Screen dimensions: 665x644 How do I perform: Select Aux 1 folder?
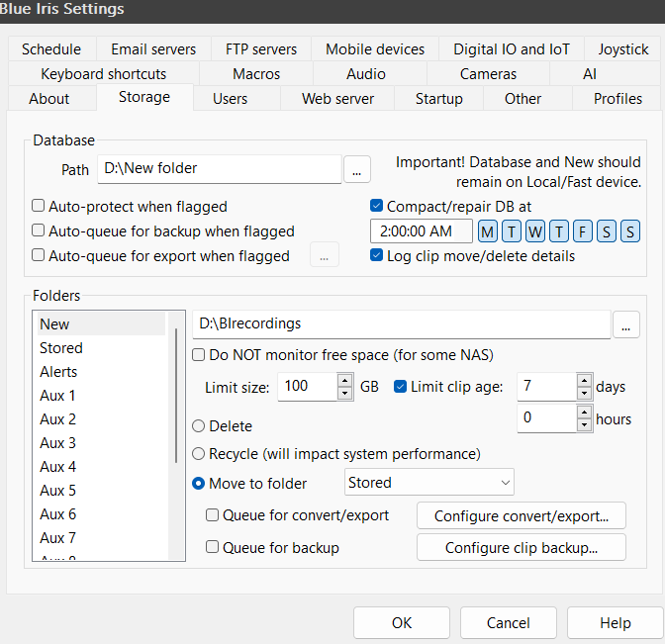pos(101,395)
